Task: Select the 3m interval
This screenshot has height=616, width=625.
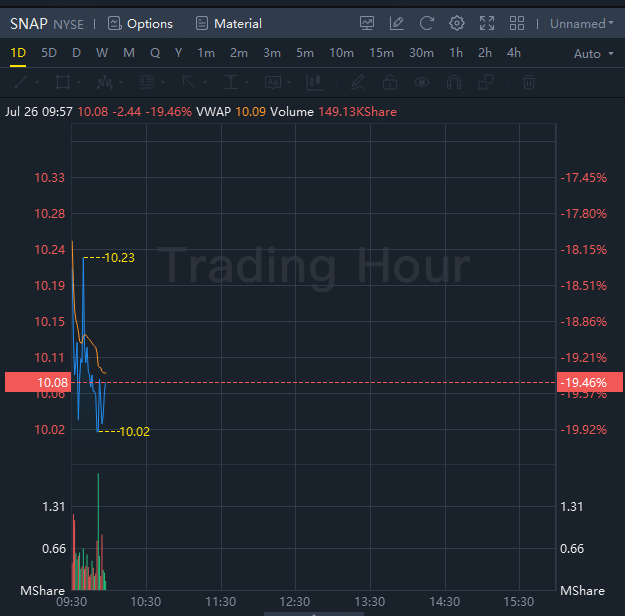Action: click(x=271, y=53)
